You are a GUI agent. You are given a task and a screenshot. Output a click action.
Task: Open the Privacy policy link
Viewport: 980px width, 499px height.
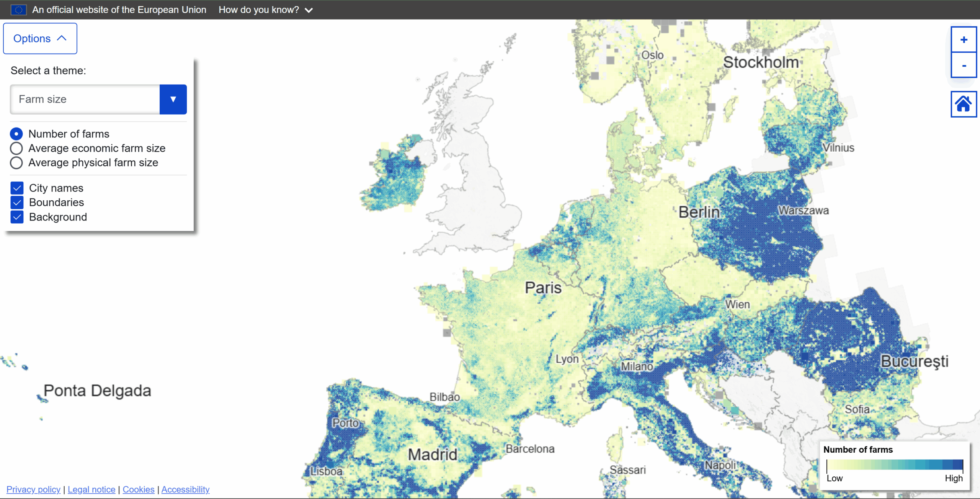coord(33,489)
